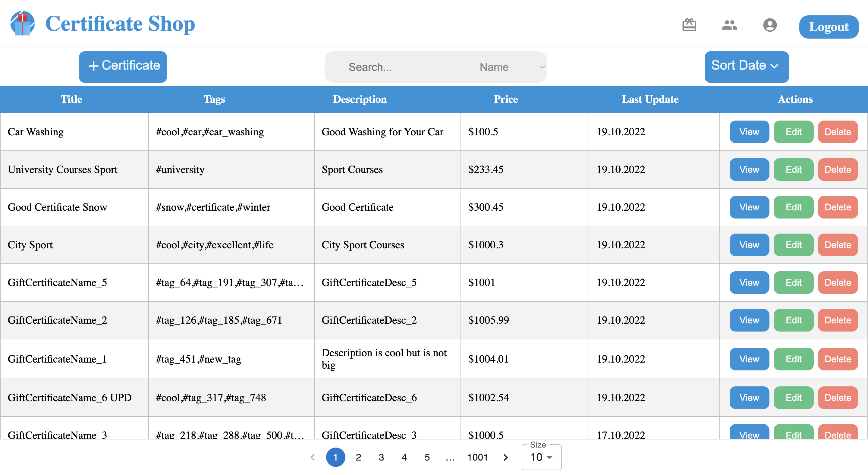Viewport: 868px width, 475px height.
Task: Edit the City Sport certificate
Action: pyautogui.click(x=793, y=245)
